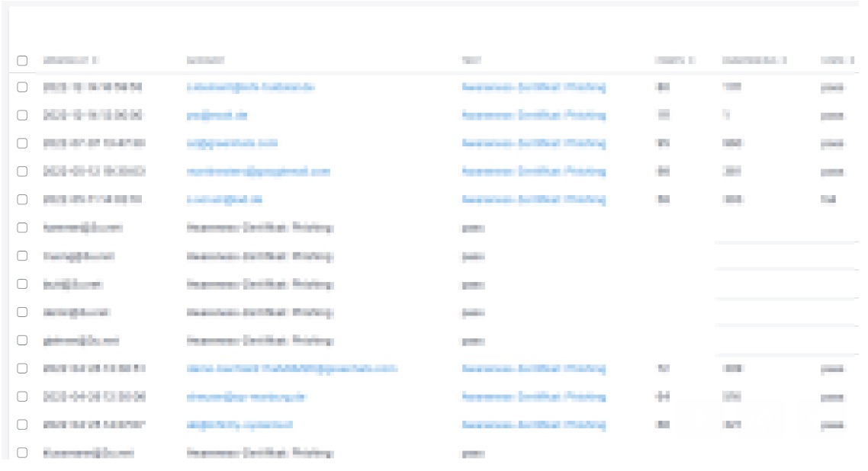This screenshot has width=868, height=471.
Task: Open the phishing certificate link in the lowest blue row
Action: (x=534, y=425)
